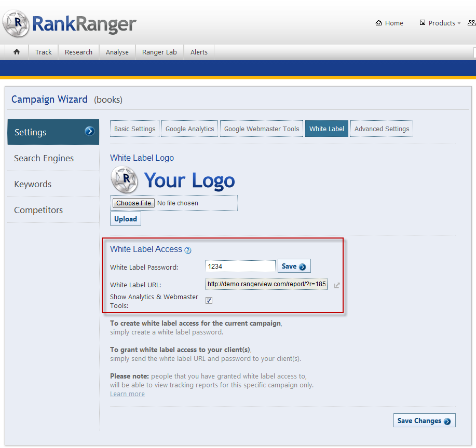Click the RankRanger logo
476x448 pixels.
tap(70, 23)
